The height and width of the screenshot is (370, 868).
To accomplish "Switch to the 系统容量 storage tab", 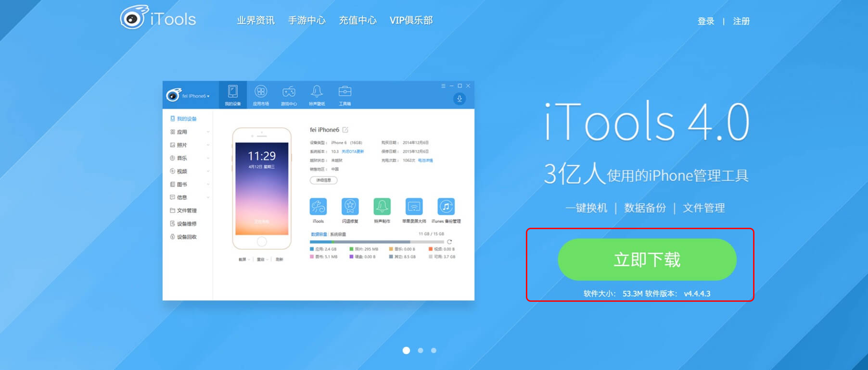I will click(x=338, y=234).
